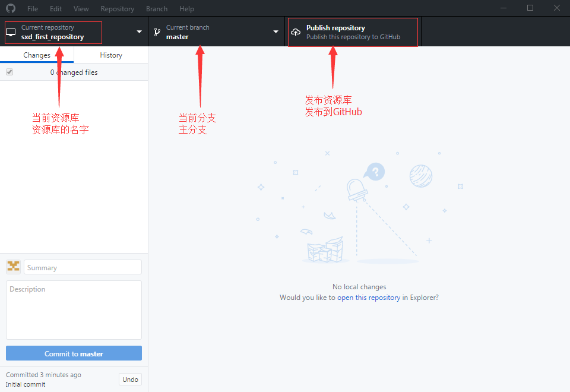Click the Commit to master button
Screen dimensions: 570x392
tap(74, 353)
